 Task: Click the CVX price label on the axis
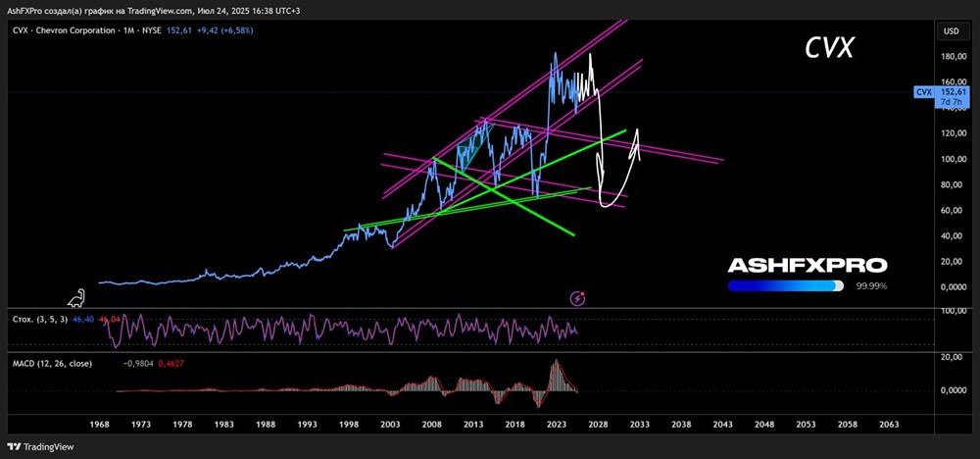(x=924, y=92)
